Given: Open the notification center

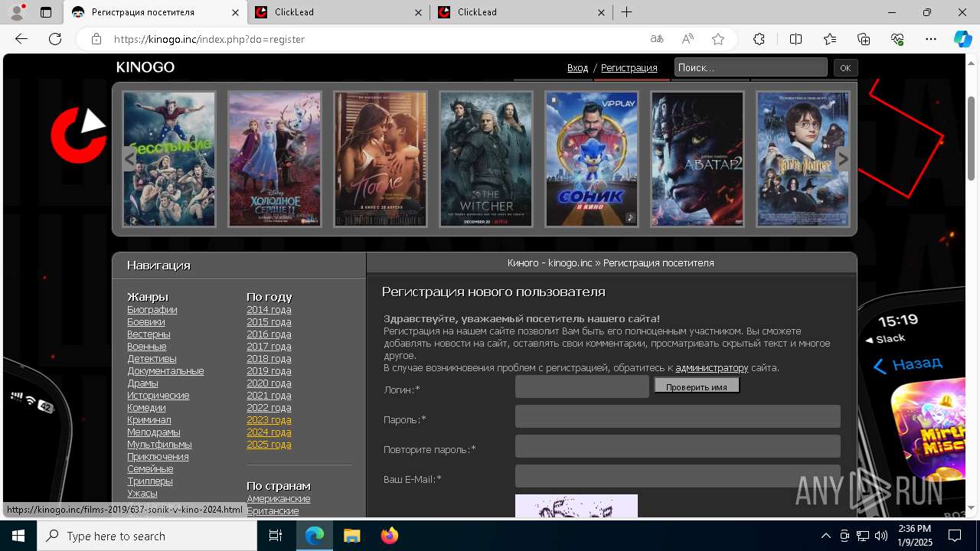Looking at the screenshot, I should (955, 536).
